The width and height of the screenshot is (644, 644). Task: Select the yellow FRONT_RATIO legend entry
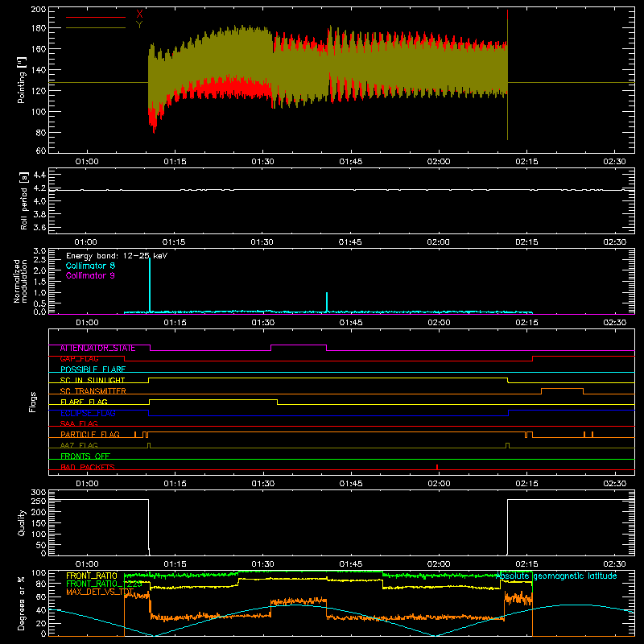(x=92, y=576)
